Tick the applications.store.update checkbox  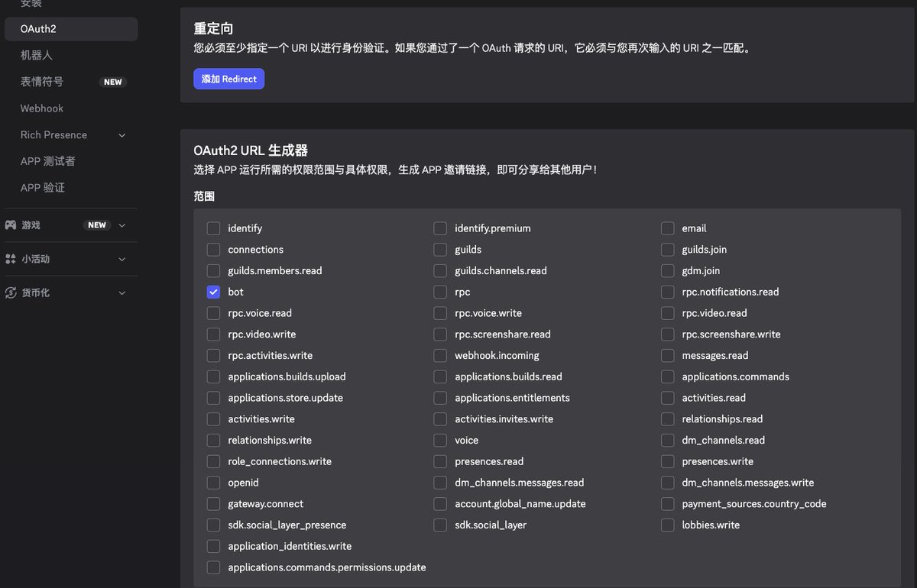coord(213,398)
